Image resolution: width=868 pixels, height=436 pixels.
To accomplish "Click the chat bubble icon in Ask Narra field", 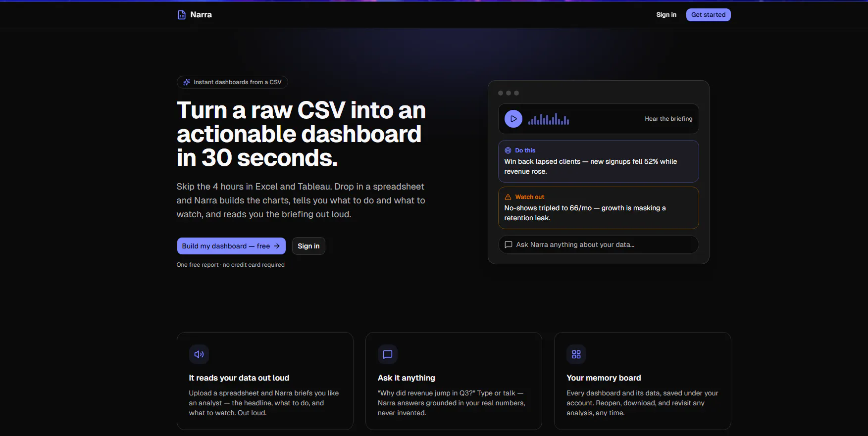I will (508, 244).
